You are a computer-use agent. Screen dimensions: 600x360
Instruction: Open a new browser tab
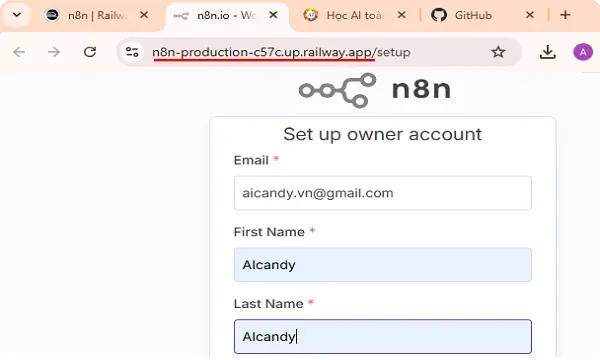tap(565, 15)
